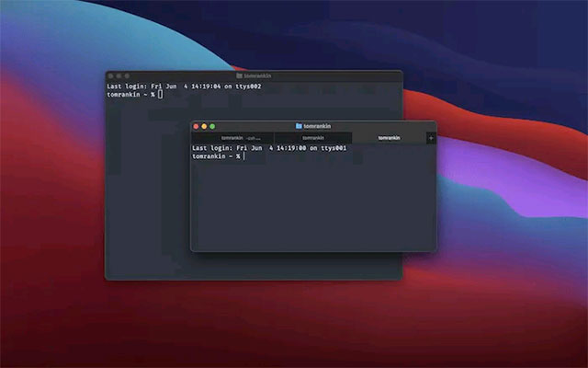Screen dimensions: 588x368
Task: Select the active rightmost tomrankin tab
Action: 390,138
